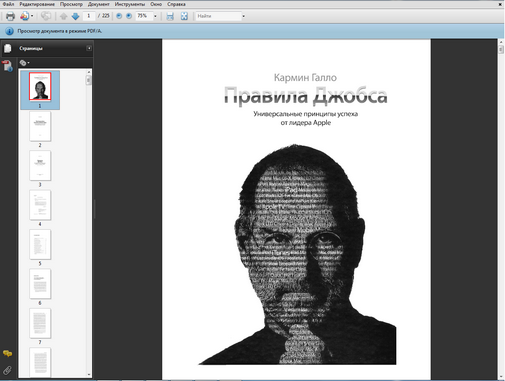Open the Справка menu
Screen dimensions: 505x381
[176, 4]
